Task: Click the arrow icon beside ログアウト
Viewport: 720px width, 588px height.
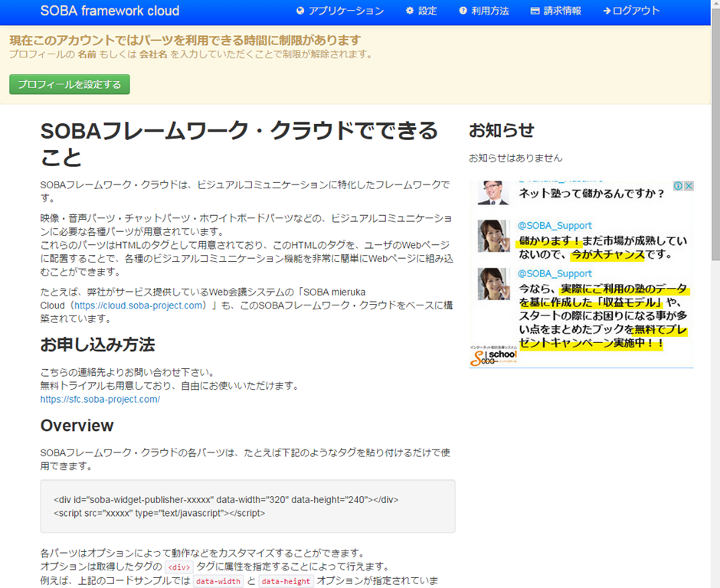Action: (x=607, y=11)
